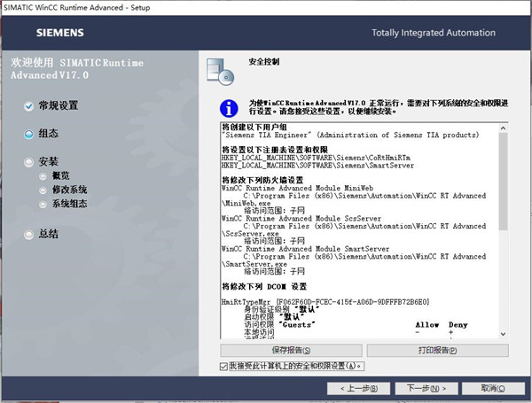Click the Siemens\SmartServer registry key line
The height and width of the screenshot is (403, 532).
[x=318, y=166]
